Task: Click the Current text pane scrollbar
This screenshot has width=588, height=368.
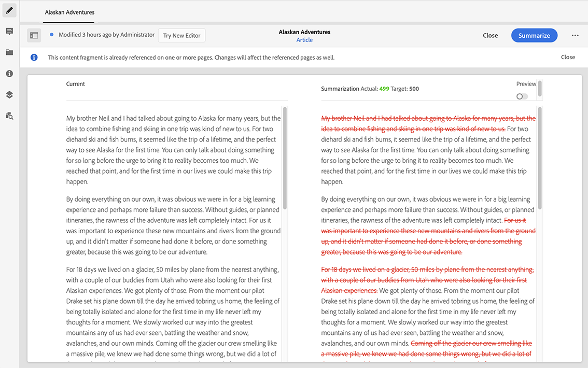Action: click(285, 158)
